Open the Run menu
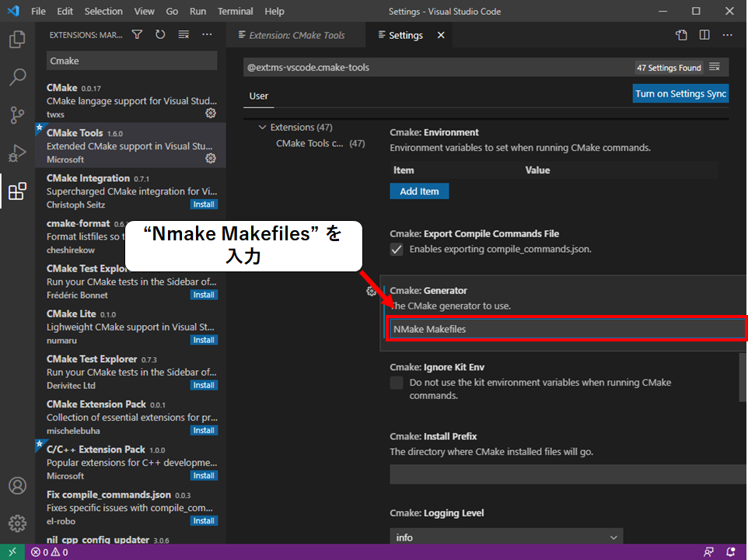The image size is (748, 560). 198,11
